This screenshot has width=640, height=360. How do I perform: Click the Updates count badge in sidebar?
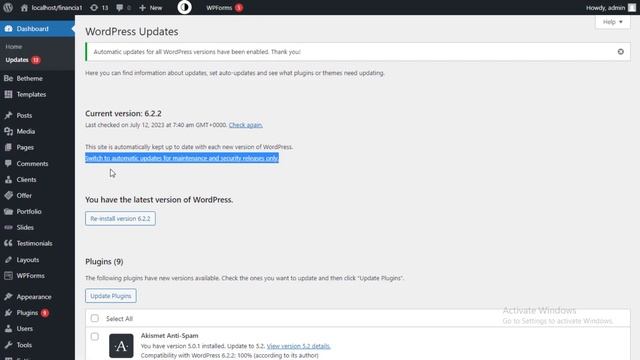click(x=36, y=60)
